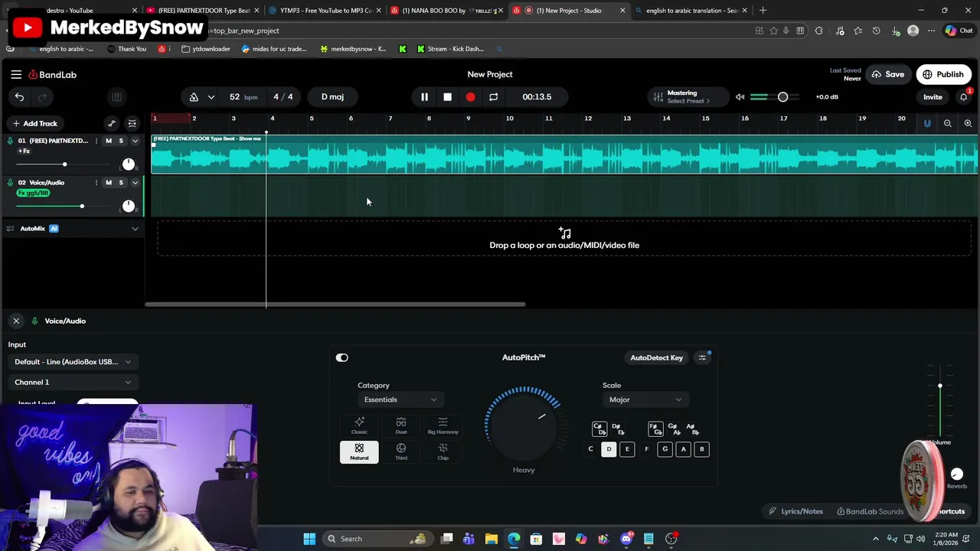This screenshot has height=551, width=980.
Task: Toggle the loop cycle button
Action: click(493, 97)
